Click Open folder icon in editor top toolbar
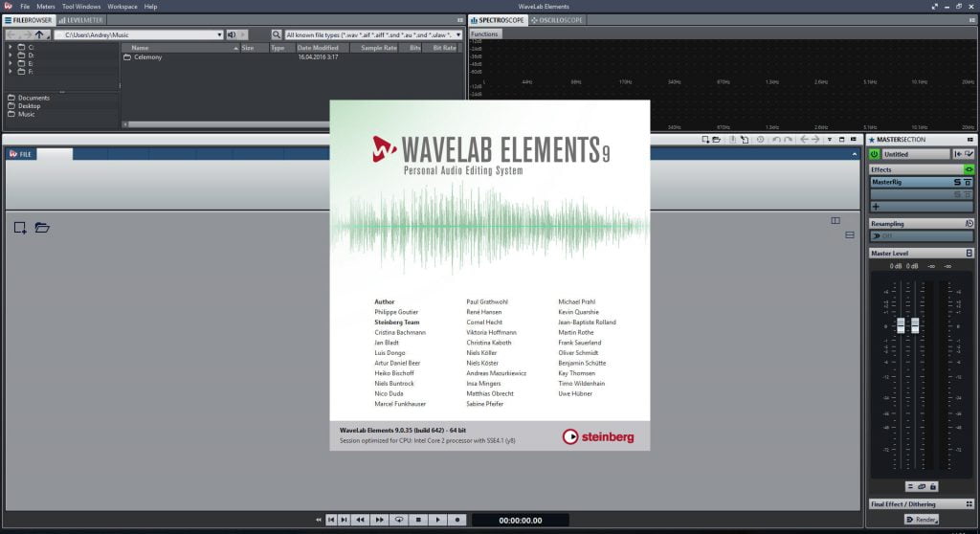This screenshot has height=534, width=980. tap(716, 140)
